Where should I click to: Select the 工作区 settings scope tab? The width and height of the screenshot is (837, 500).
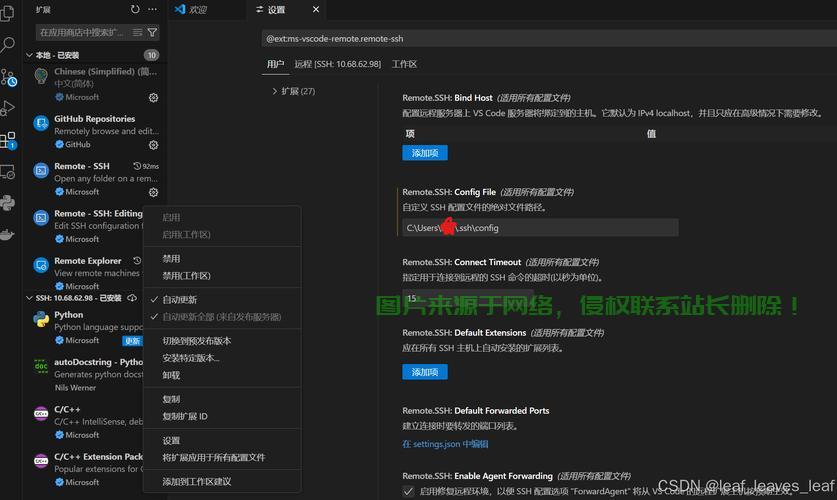tap(404, 64)
